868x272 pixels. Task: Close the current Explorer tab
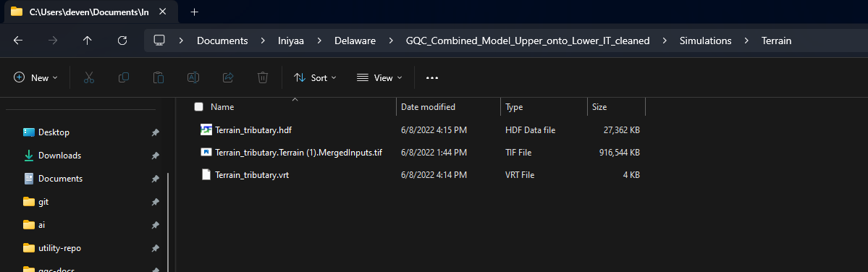162,12
